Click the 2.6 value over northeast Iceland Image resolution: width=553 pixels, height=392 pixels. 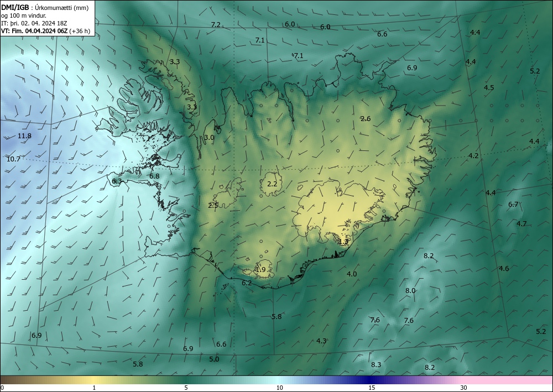366,119
